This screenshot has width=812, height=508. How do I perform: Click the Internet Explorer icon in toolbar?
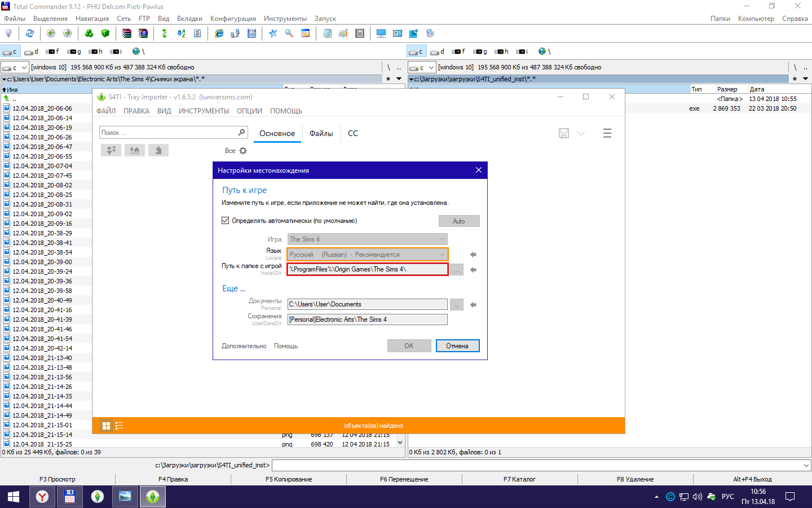click(219, 33)
